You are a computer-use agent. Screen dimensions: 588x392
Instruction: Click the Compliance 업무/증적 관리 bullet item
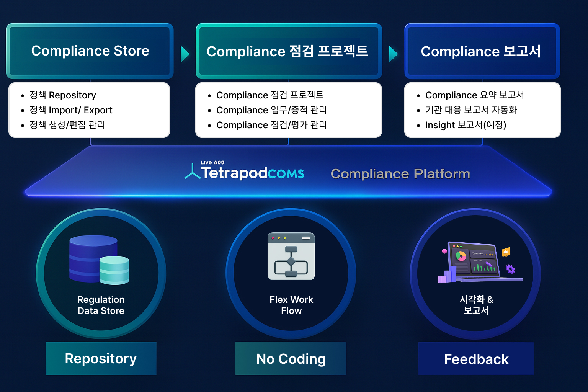[x=267, y=110]
